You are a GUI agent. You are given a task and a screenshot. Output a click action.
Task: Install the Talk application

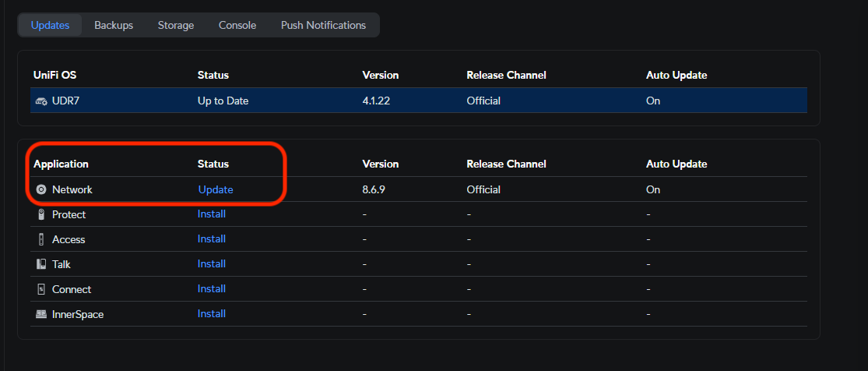[x=212, y=264]
